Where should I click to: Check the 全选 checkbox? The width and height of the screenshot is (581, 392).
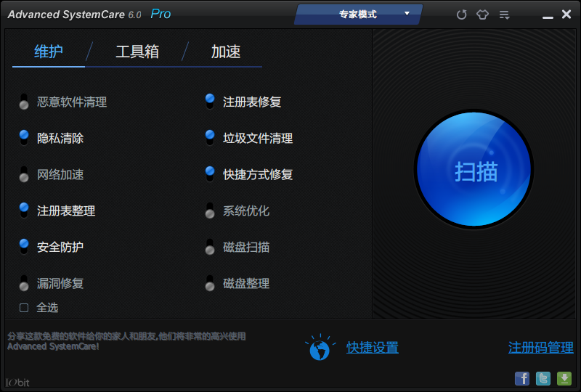(x=24, y=308)
